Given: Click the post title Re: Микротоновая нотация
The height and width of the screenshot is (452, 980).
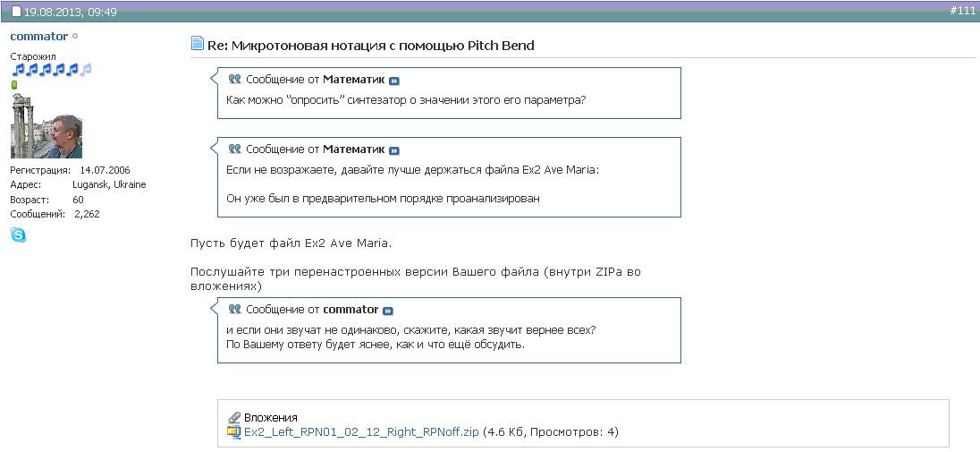Looking at the screenshot, I should 371,45.
